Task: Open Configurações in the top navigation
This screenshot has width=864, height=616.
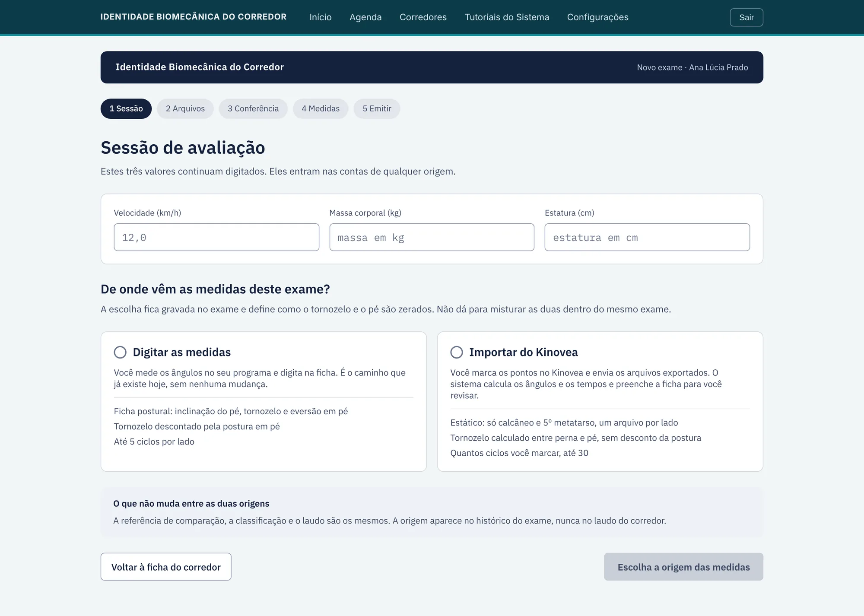Action: [598, 17]
